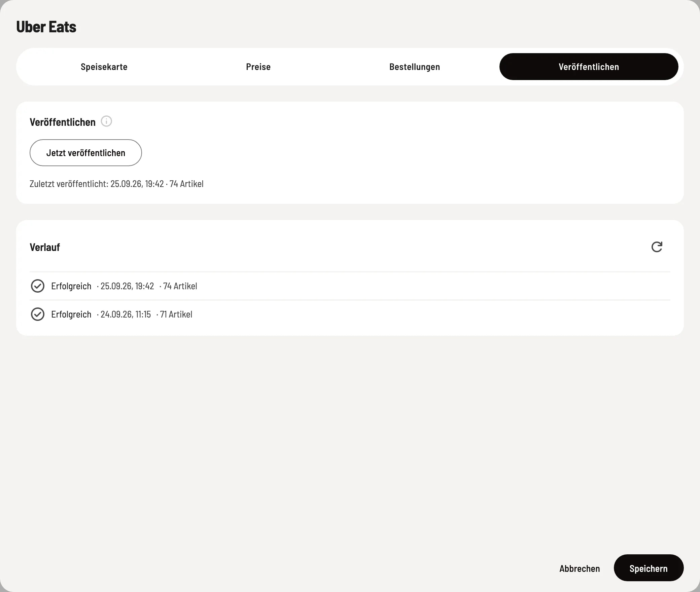
Task: Click the Veröffentlichen section heading text
Action: pos(63,122)
